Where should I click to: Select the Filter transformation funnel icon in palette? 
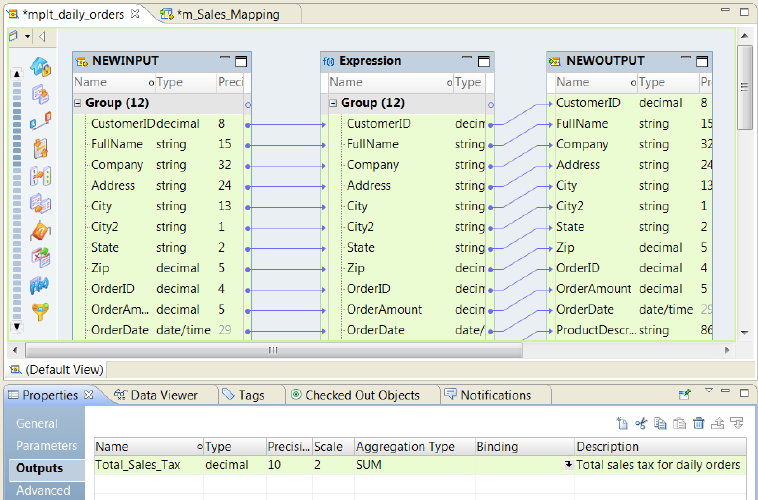[40, 312]
